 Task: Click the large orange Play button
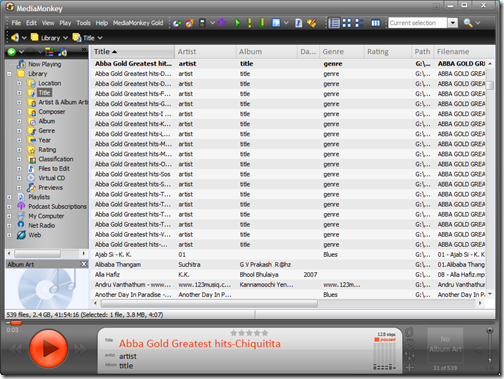[48, 348]
